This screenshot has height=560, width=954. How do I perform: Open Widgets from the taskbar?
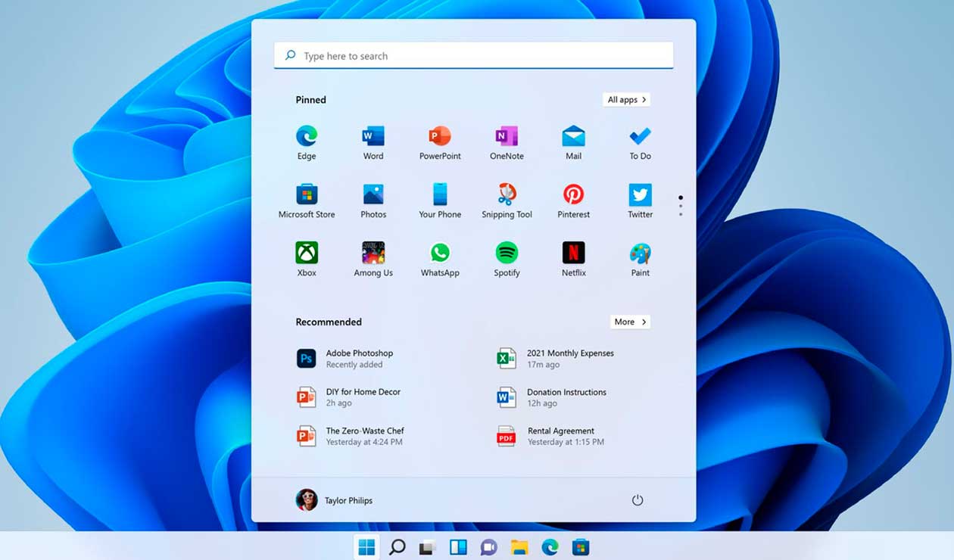[x=458, y=546]
